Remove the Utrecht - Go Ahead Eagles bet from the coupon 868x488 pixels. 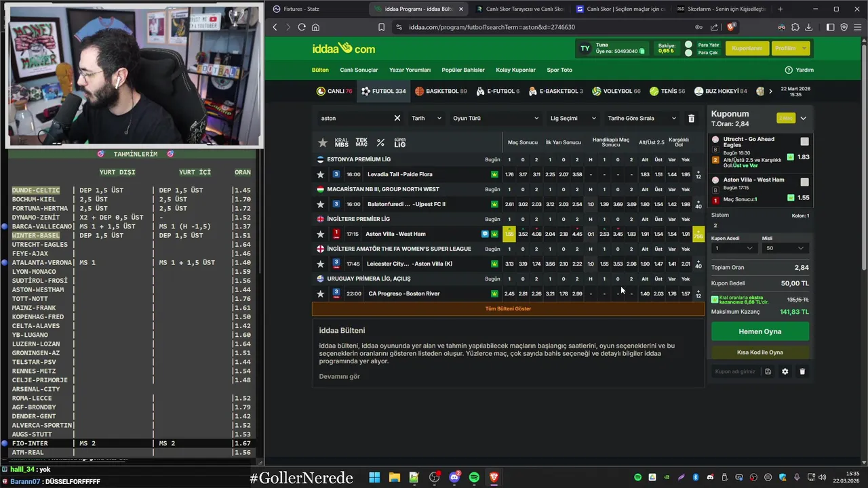pos(715,140)
